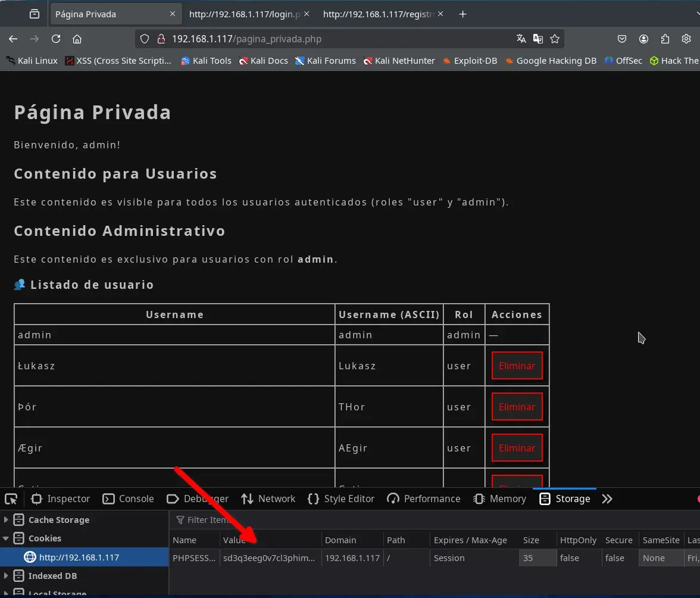700x598 pixels.
Task: Go back to previous page
Action: [x=13, y=39]
